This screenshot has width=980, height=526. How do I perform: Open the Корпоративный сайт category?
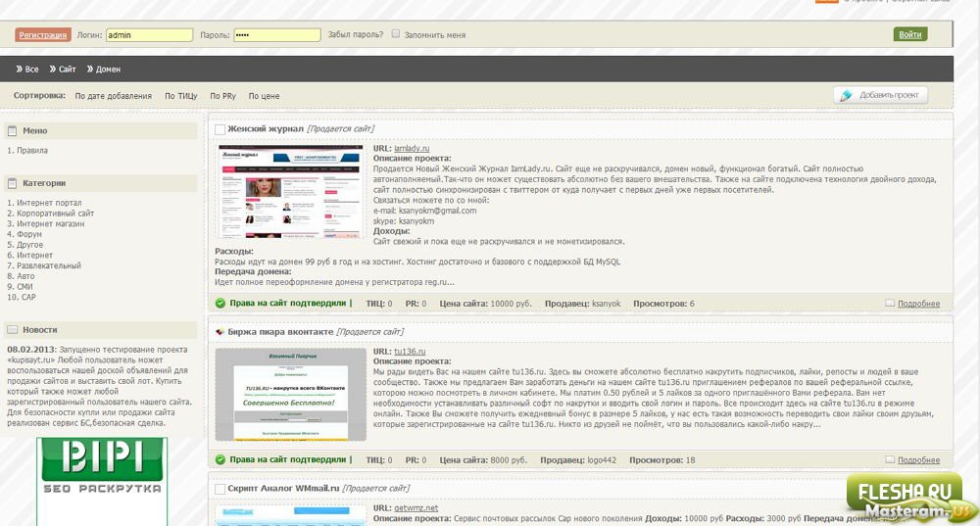(x=56, y=214)
